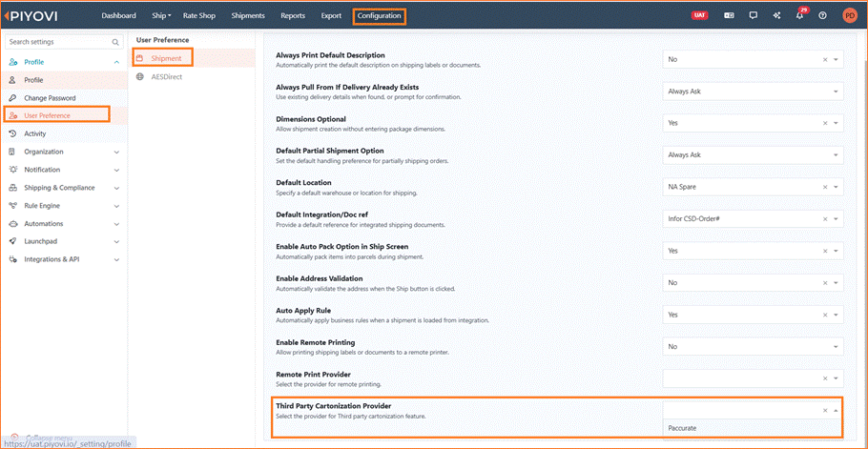Go to Rate Shop
Image resolution: width=868 pixels, height=449 pixels.
point(199,16)
